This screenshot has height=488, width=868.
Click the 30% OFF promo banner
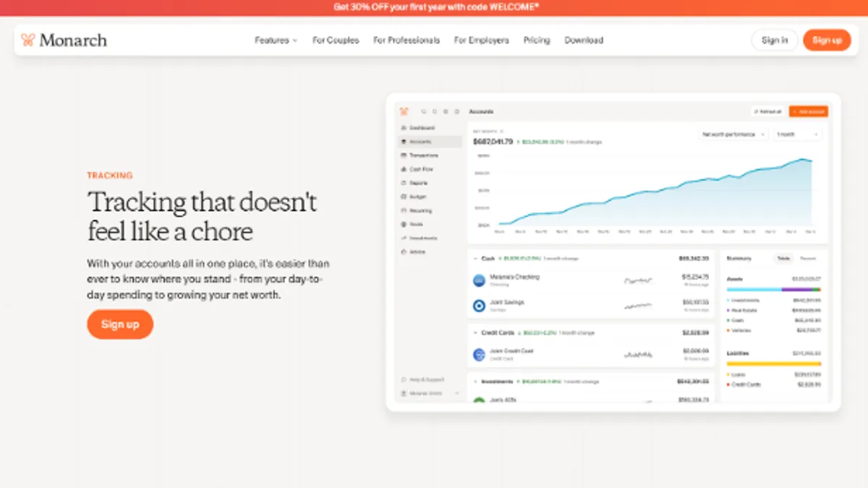click(435, 7)
